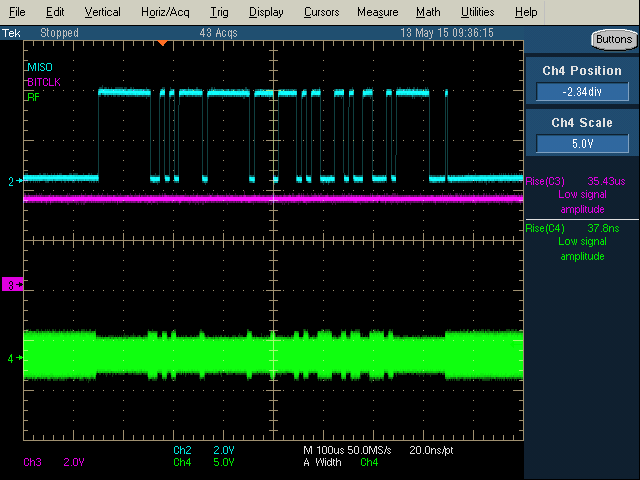Open the Utilities menu
Screen dimensions: 640x480
tap(477, 12)
